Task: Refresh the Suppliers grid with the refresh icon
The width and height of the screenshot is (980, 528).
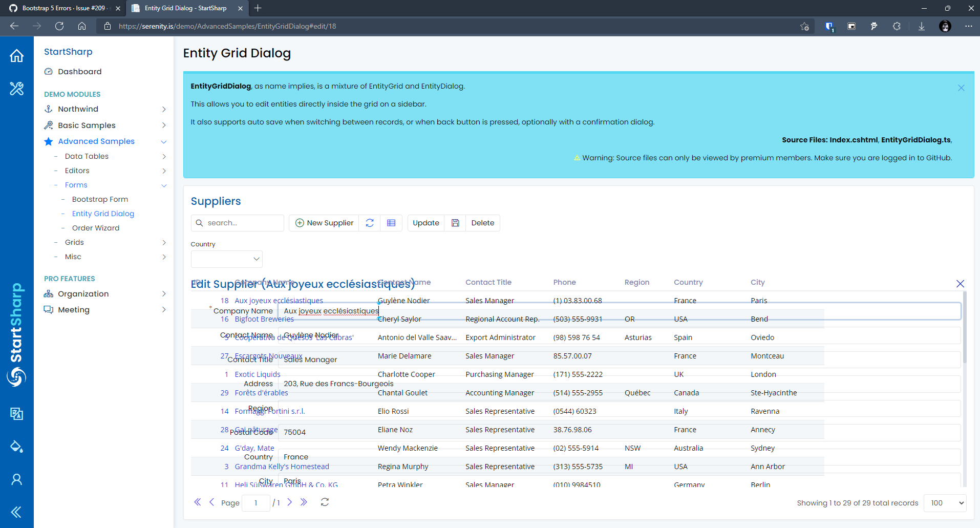Action: [370, 223]
